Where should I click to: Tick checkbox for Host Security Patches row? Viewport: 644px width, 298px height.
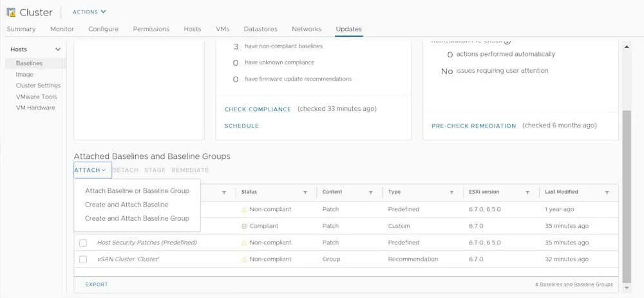click(83, 243)
